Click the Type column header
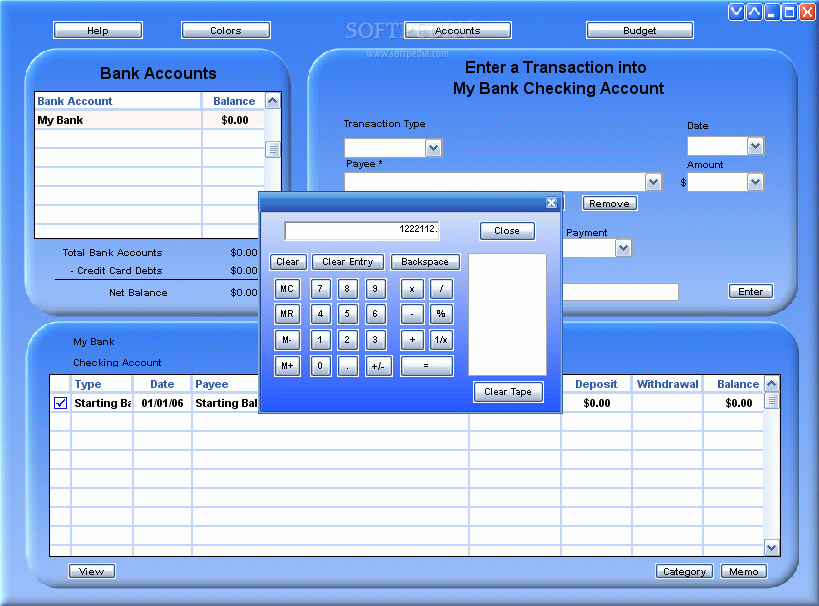The width and height of the screenshot is (819, 606). tap(101, 384)
